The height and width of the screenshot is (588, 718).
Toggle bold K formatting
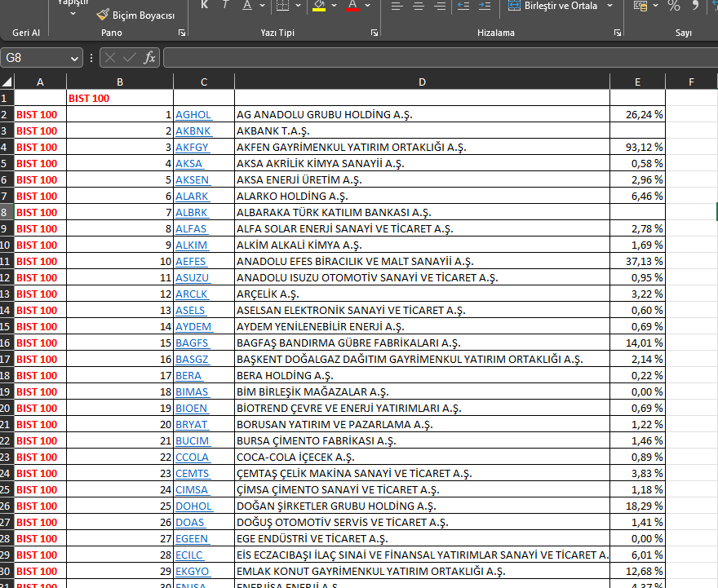[205, 5]
